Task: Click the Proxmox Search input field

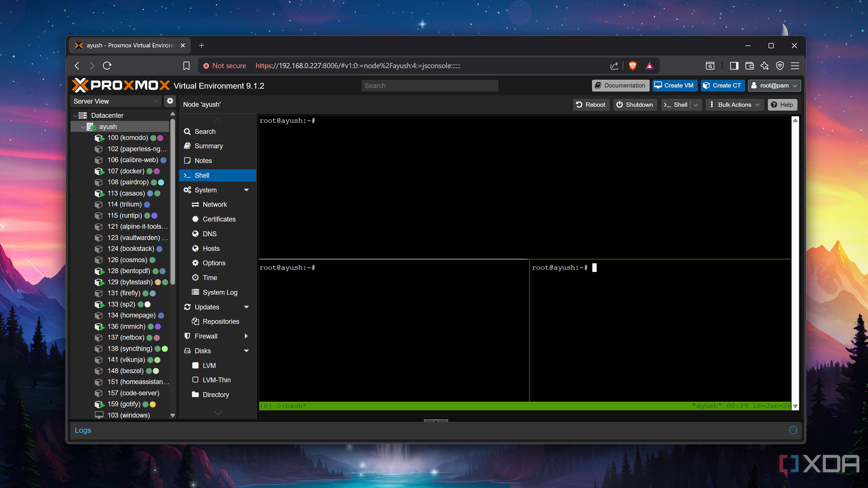Action: [x=430, y=86]
